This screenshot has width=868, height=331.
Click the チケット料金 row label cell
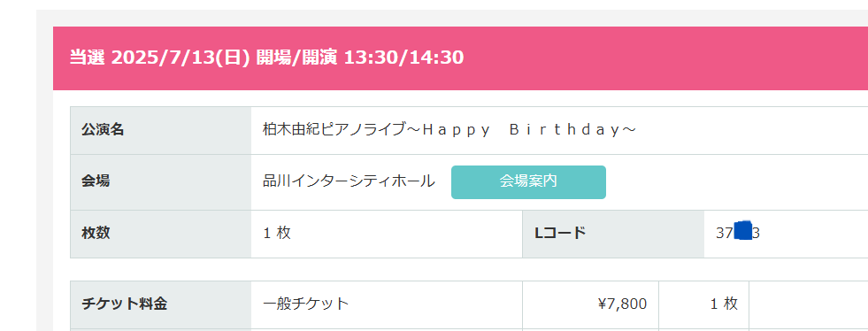(160, 304)
